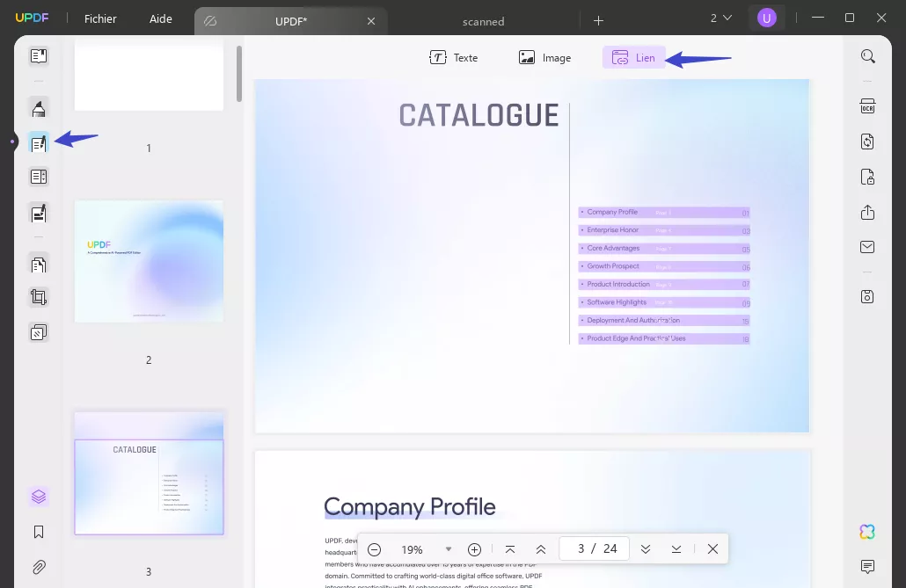The image size is (906, 588).
Task: Open the comments panel icon
Action: pyautogui.click(x=867, y=567)
